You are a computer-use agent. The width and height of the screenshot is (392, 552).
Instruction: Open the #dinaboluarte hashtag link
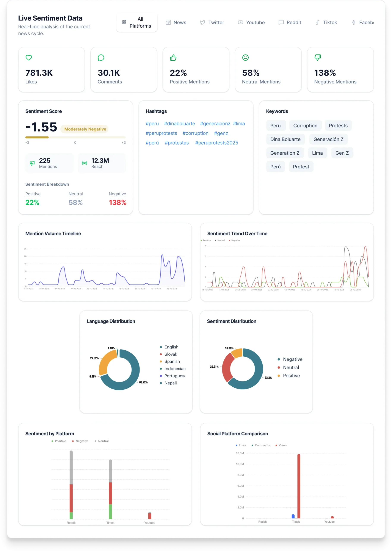(179, 124)
